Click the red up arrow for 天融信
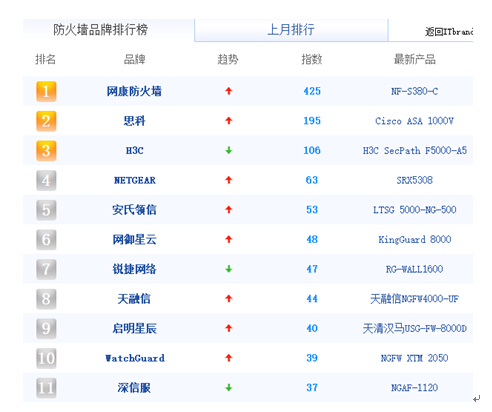 tap(229, 299)
